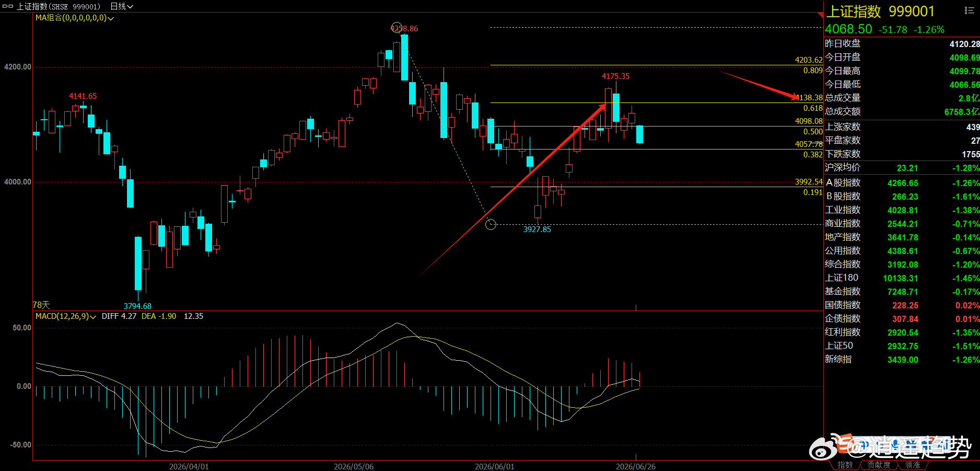Image resolution: width=980 pixels, height=471 pixels.
Task: Click the 平盘家数 label
Action: [843, 141]
